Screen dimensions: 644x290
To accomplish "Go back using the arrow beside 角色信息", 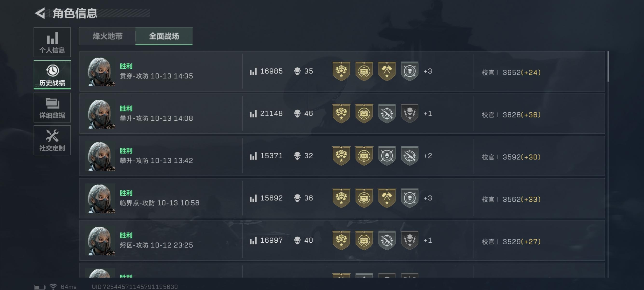I will point(40,13).
